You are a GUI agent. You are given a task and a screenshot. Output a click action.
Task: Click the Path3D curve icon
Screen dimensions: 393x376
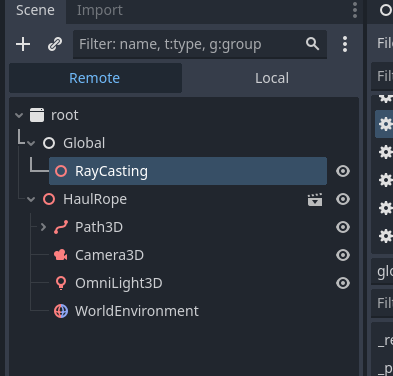click(x=61, y=227)
